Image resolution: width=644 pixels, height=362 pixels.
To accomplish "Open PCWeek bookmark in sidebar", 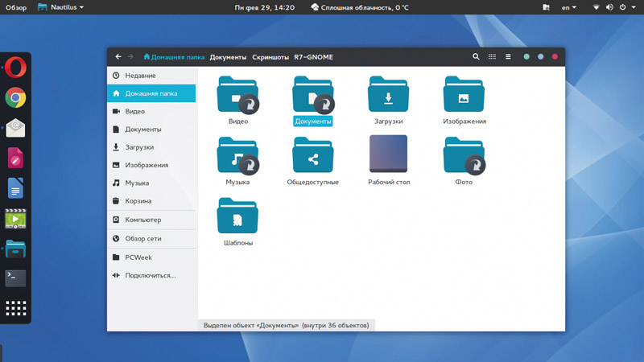I will point(151,257).
